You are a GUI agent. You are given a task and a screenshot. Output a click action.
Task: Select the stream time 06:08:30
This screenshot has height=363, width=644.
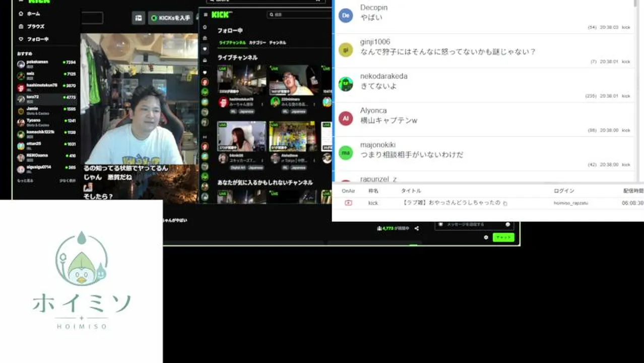pos(632,203)
